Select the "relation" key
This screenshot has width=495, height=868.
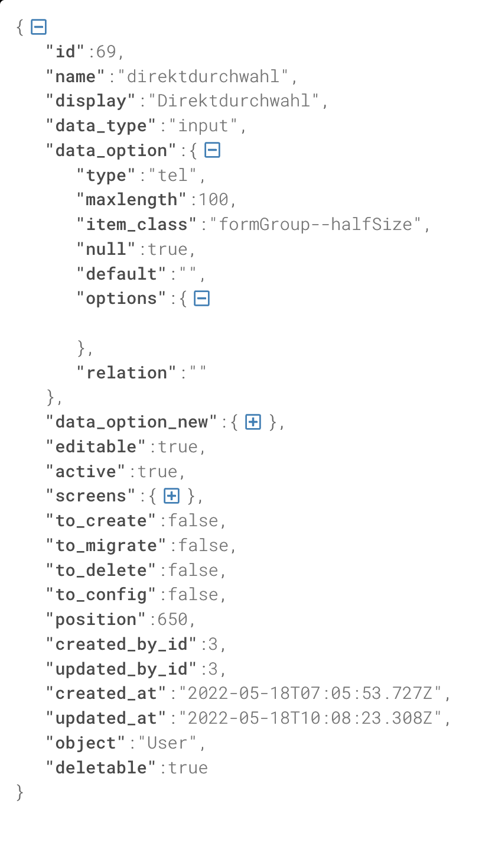pyautogui.click(x=127, y=373)
